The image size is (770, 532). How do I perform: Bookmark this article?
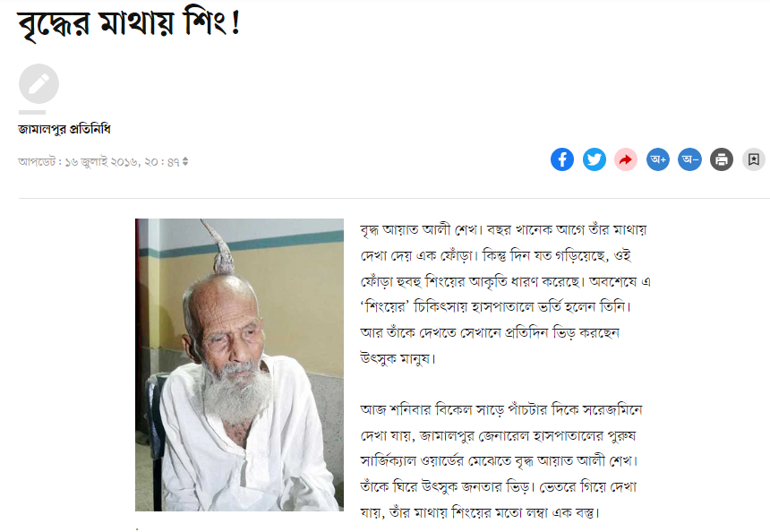[x=754, y=159]
